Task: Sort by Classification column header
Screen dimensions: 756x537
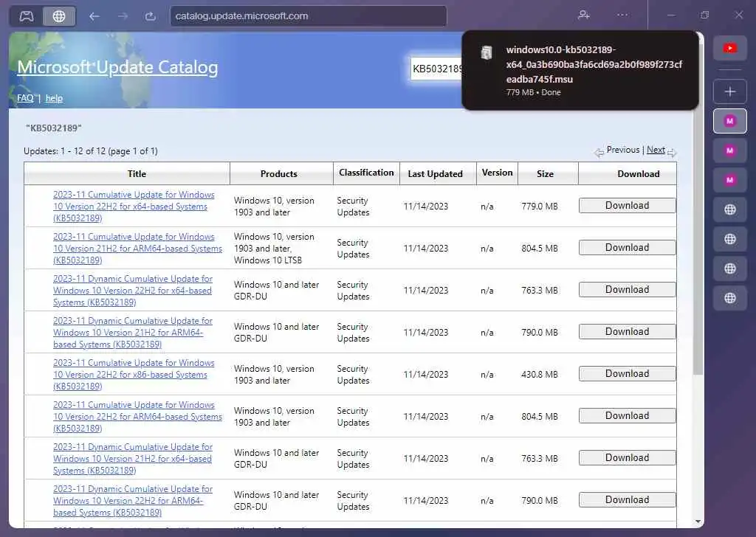Action: [366, 173]
